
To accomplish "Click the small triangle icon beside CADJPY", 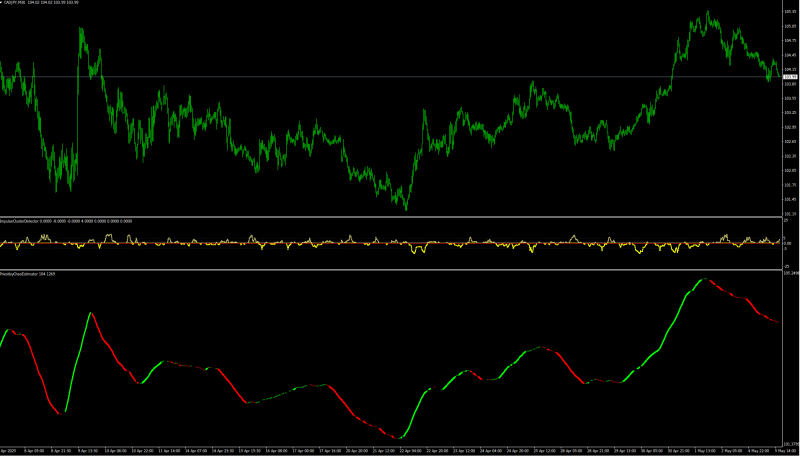I will point(2,2).
